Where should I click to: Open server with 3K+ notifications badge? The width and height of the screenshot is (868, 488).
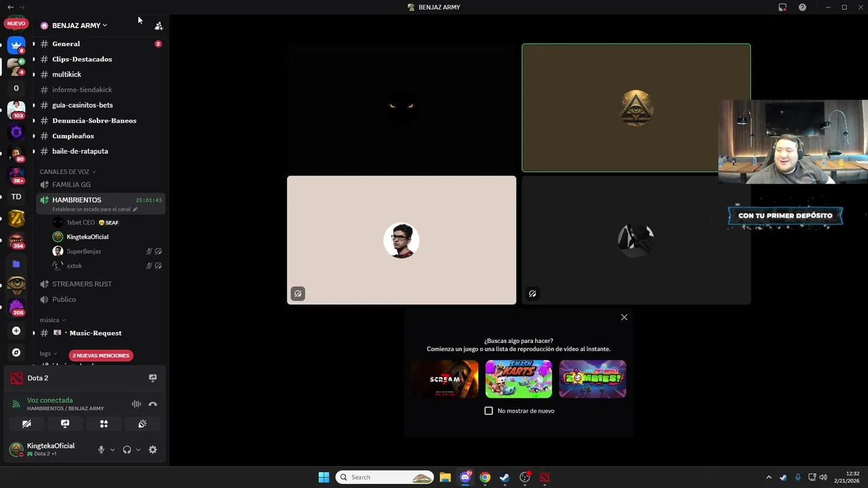pos(16,175)
